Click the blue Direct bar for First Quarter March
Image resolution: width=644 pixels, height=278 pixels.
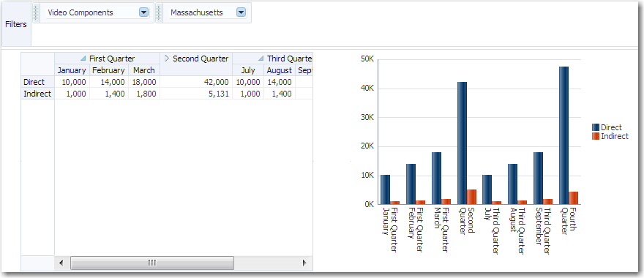click(x=437, y=179)
